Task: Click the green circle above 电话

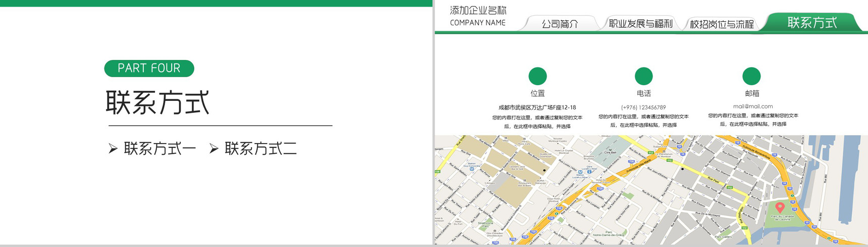Action: click(x=643, y=76)
